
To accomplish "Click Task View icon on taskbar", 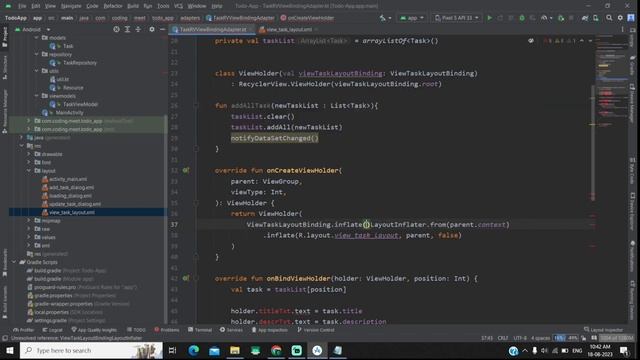I will [x=172, y=350].
